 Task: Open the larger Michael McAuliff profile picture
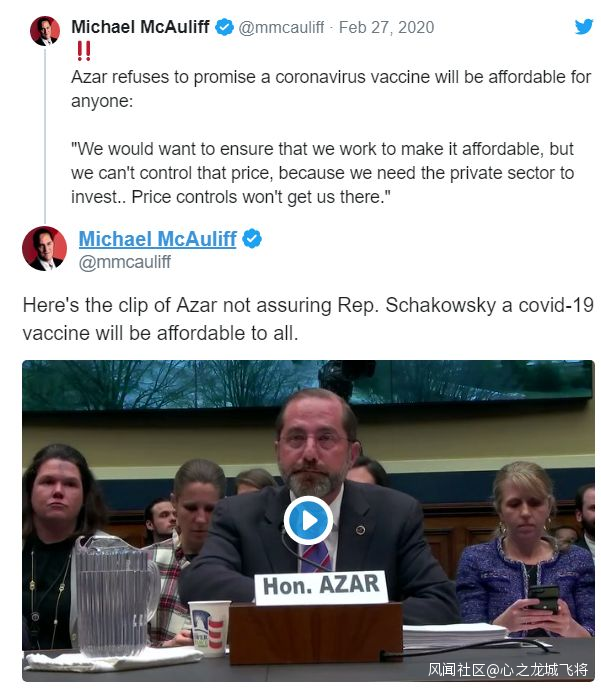[x=45, y=248]
